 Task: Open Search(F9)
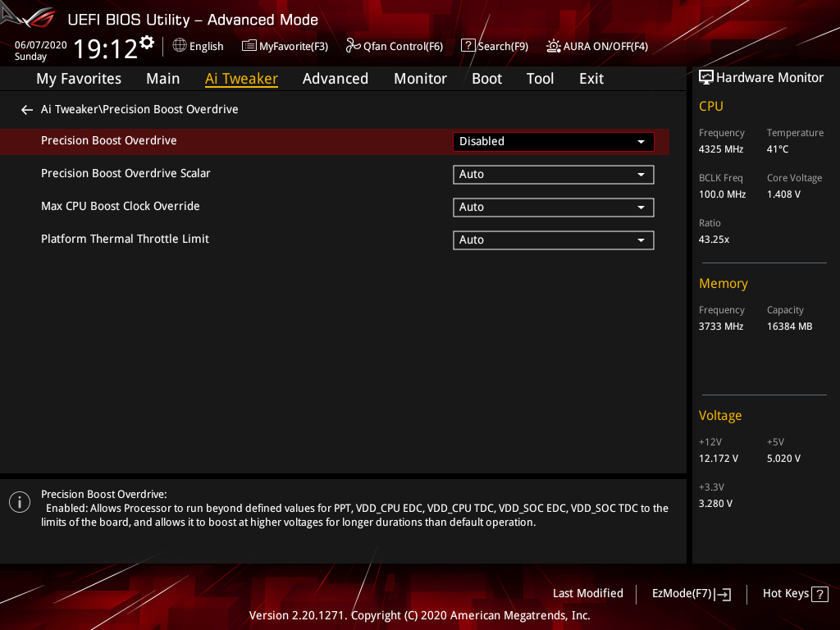coord(495,46)
